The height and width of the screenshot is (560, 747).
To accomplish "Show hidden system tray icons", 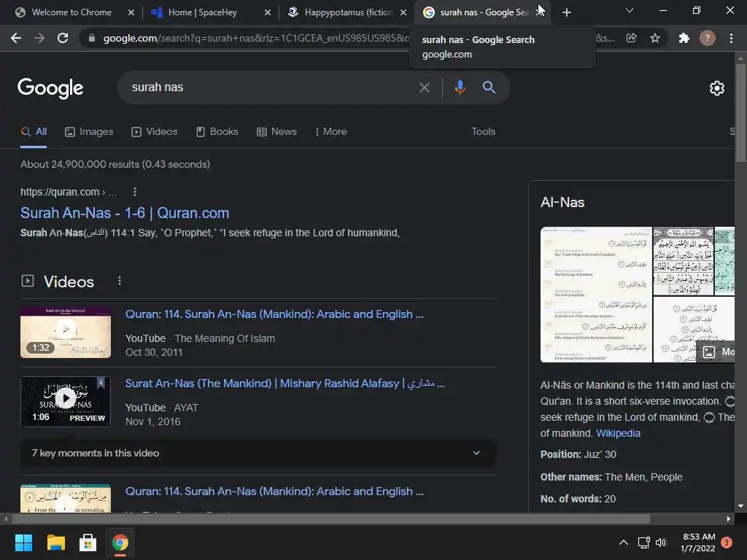I will 623,542.
